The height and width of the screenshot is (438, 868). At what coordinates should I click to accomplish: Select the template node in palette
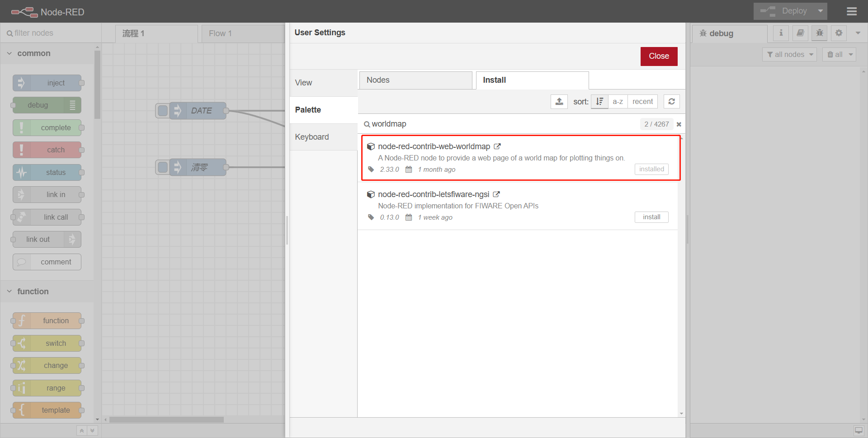[47, 410]
